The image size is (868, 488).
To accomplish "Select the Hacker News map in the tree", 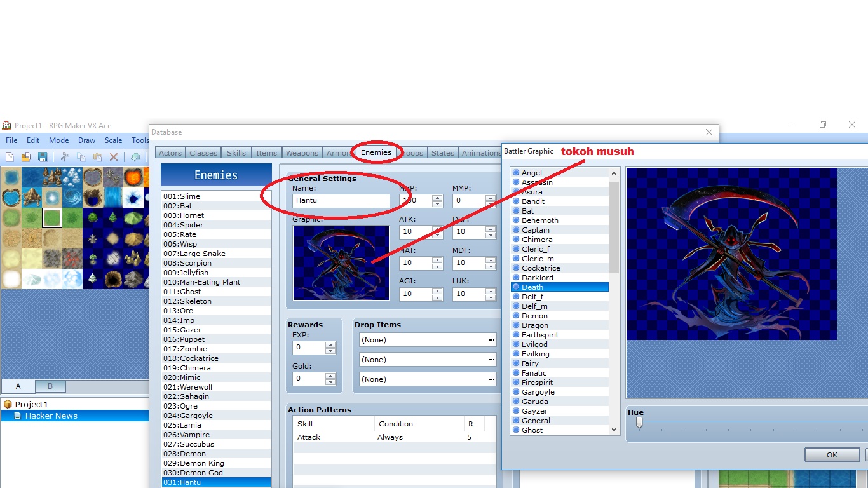I will 75,416.
